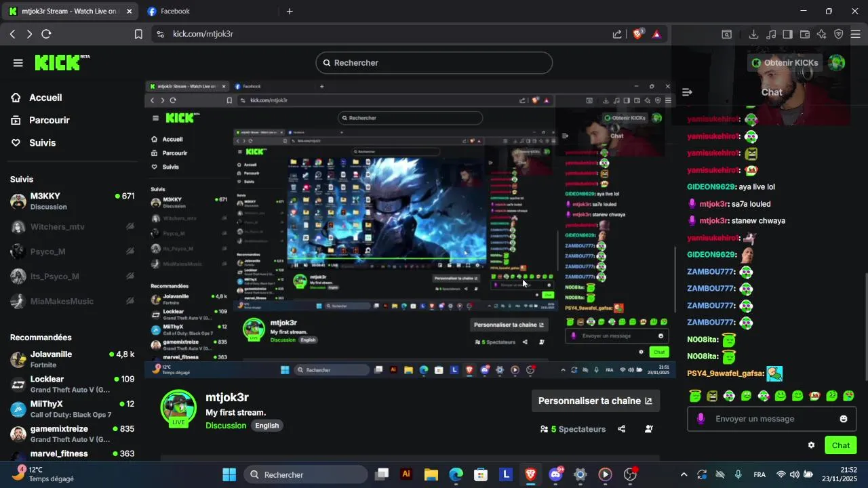
Task: Click the mtjok3r LIVE avatar
Action: pyautogui.click(x=178, y=408)
